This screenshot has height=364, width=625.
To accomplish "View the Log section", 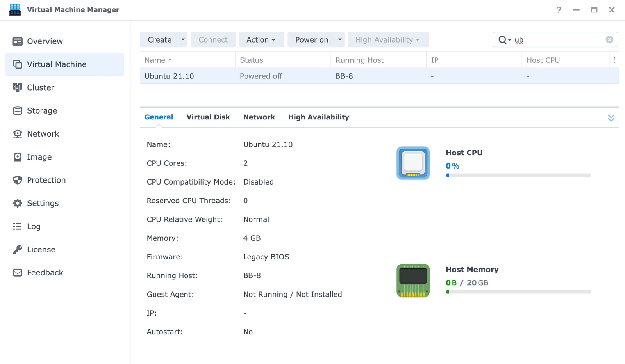I will coord(34,226).
